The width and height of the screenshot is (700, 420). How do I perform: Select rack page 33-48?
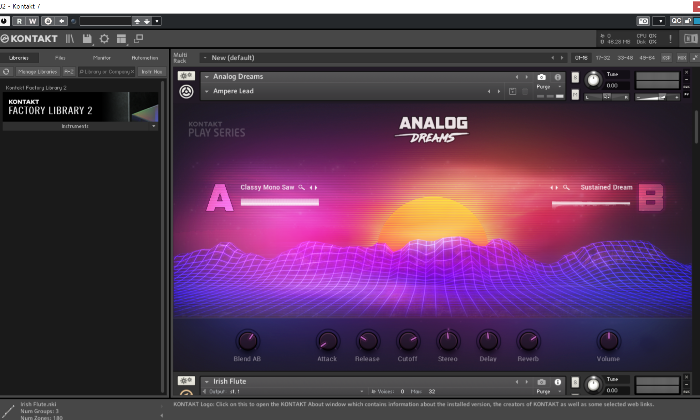tap(625, 58)
